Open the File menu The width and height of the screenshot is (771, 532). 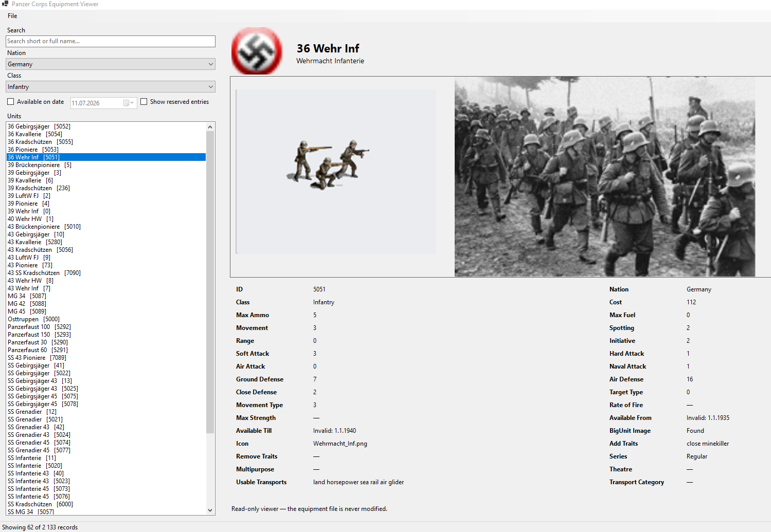[x=12, y=16]
